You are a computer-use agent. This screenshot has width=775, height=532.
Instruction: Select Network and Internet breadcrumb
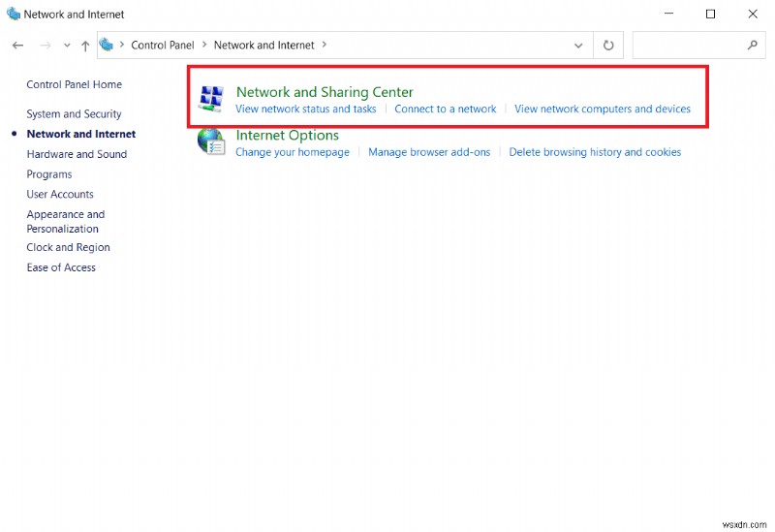[x=263, y=45]
